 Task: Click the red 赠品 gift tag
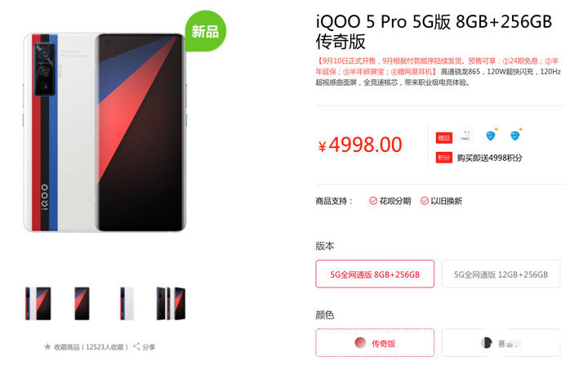pos(444,137)
